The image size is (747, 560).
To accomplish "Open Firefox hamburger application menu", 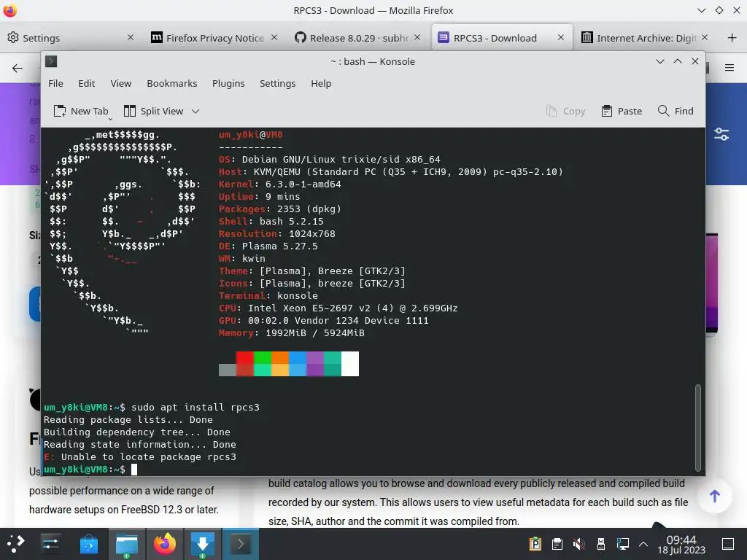I will tap(729, 68).
